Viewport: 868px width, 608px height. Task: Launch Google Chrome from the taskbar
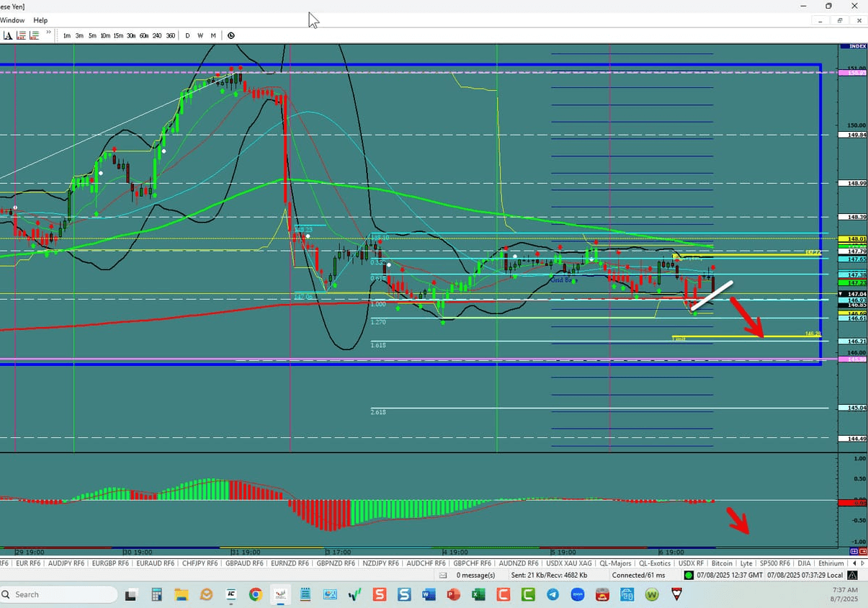(x=255, y=594)
